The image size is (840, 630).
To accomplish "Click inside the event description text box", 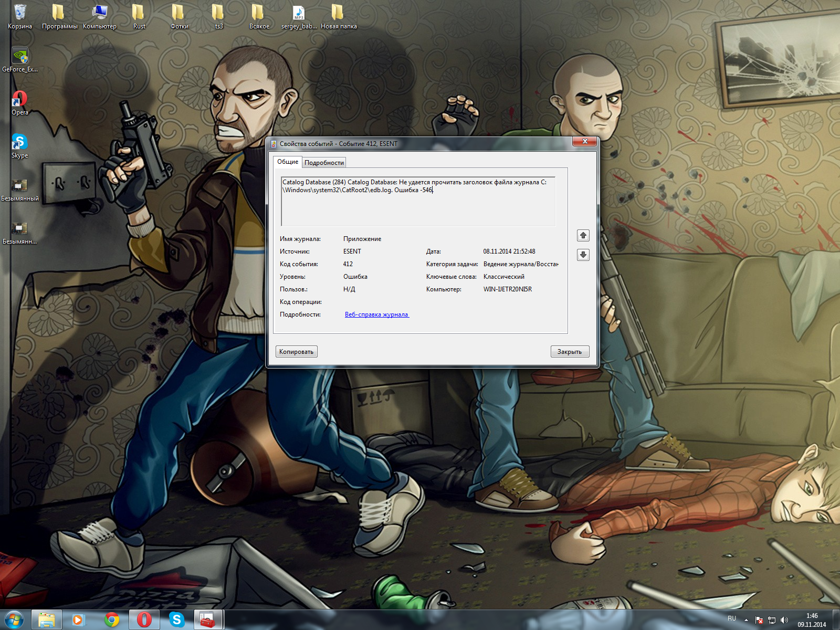I will 418,202.
